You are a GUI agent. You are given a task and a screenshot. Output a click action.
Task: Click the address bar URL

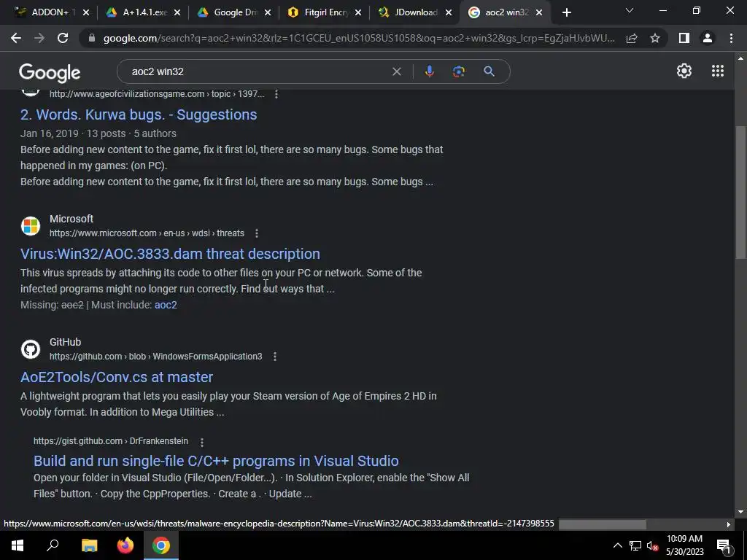pyautogui.click(x=358, y=38)
